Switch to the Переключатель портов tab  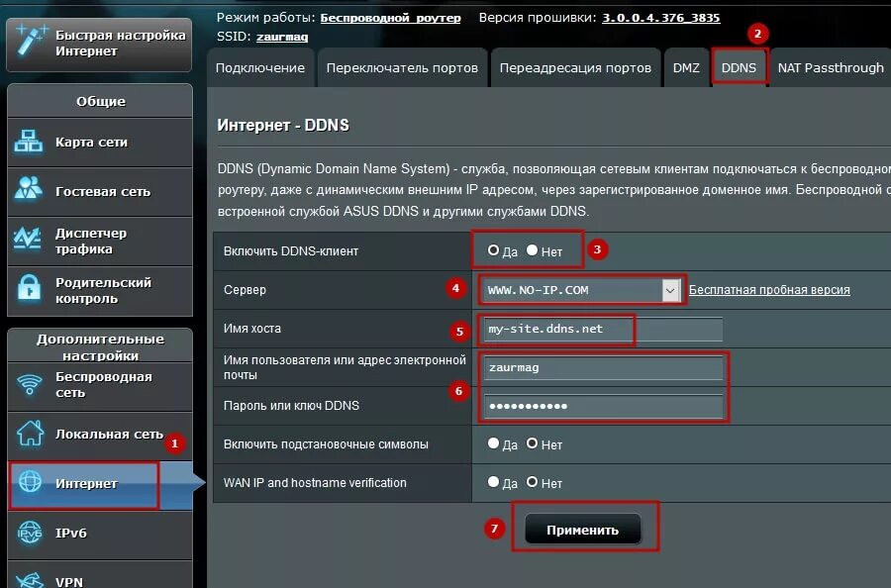pos(402,67)
